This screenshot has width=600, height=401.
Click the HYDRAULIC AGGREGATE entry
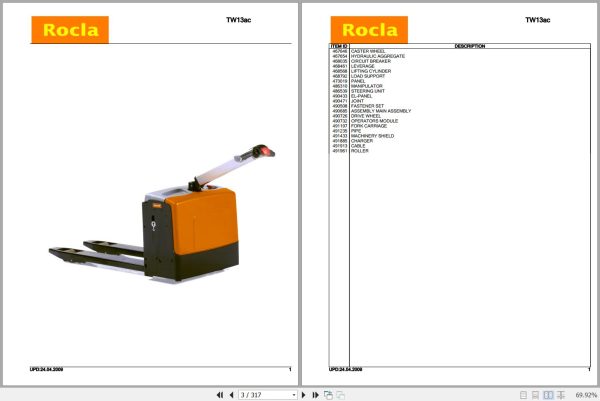point(378,56)
